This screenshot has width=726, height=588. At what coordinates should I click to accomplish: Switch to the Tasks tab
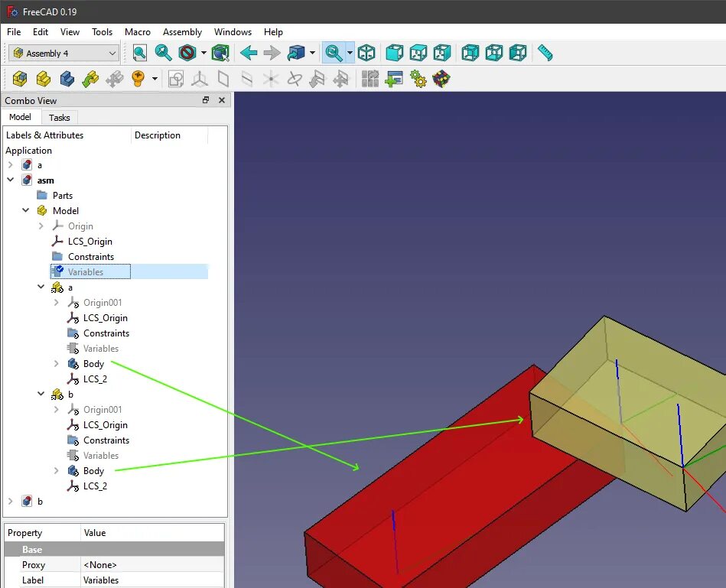(x=59, y=118)
